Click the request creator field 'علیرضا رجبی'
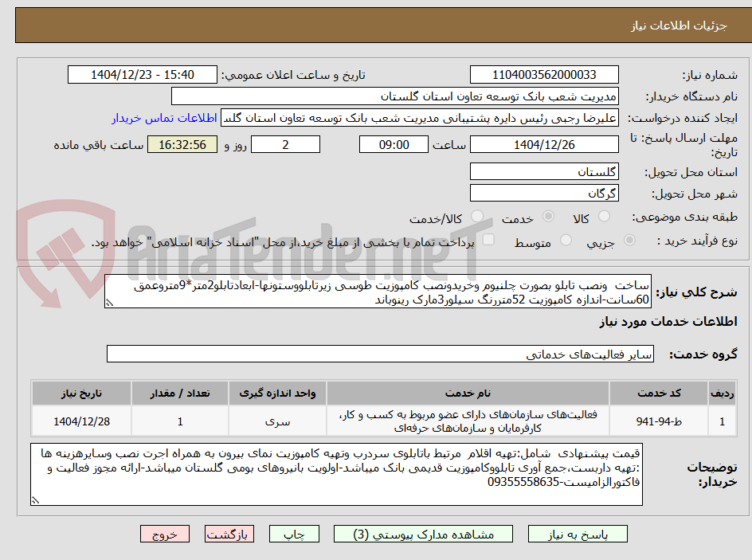 [x=420, y=118]
